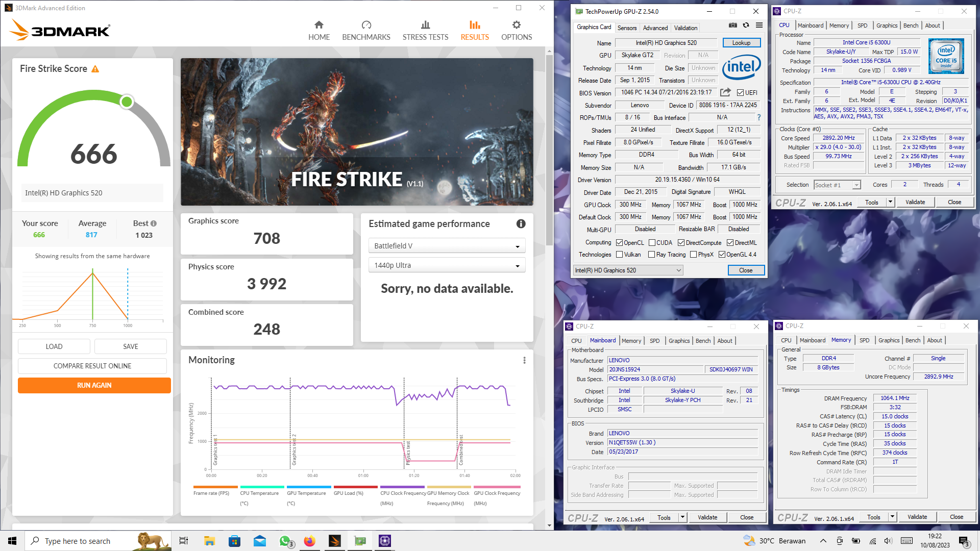Open File Explorer from the taskbar

[209, 541]
